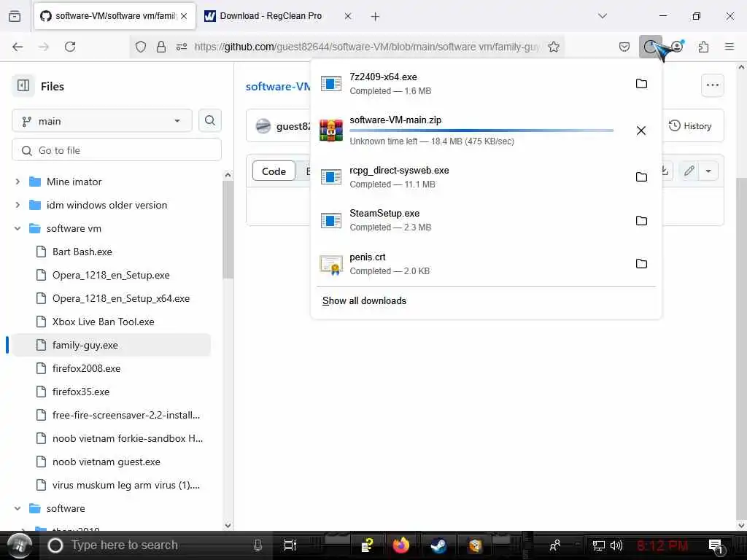Select firefox35.exe file
The height and width of the screenshot is (560, 747).
(x=81, y=392)
